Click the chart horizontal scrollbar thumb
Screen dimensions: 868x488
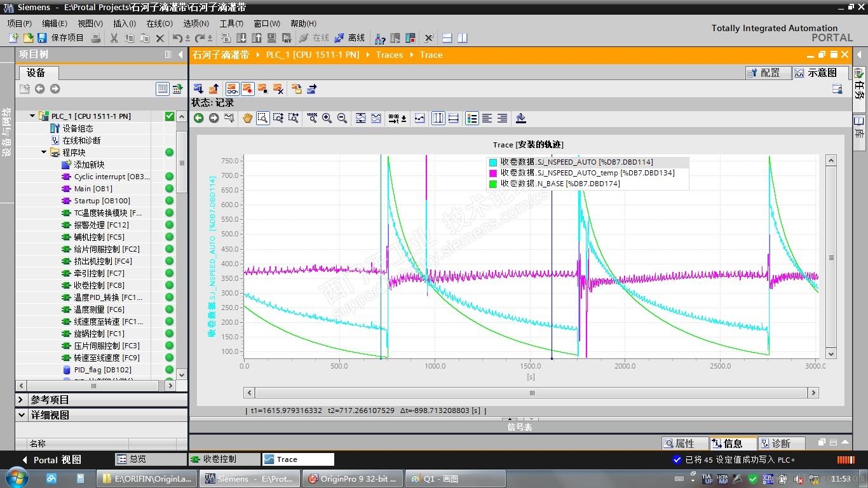point(532,393)
